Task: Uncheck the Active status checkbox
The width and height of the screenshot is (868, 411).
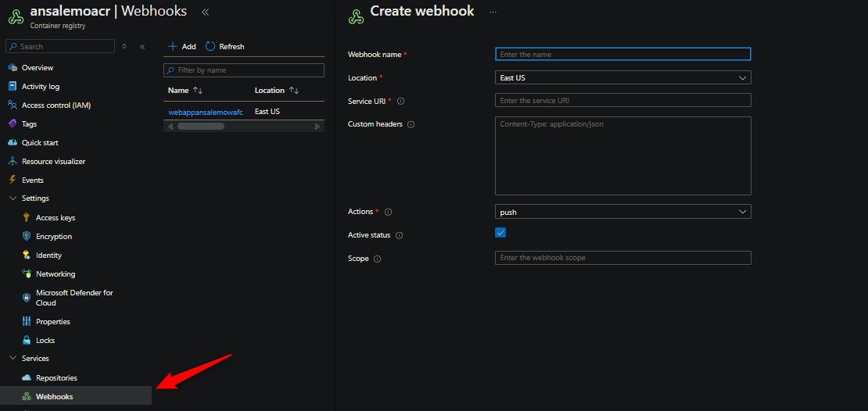Action: pyautogui.click(x=500, y=233)
